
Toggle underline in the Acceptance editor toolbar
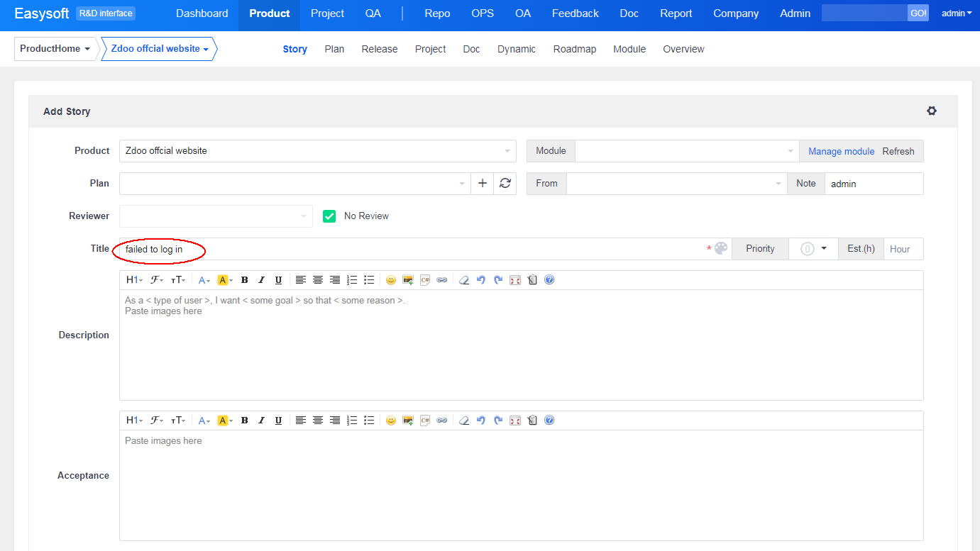coord(278,421)
